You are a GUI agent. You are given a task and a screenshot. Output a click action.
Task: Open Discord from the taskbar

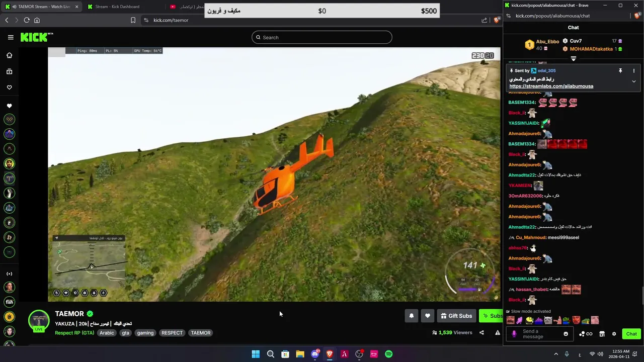click(x=315, y=354)
